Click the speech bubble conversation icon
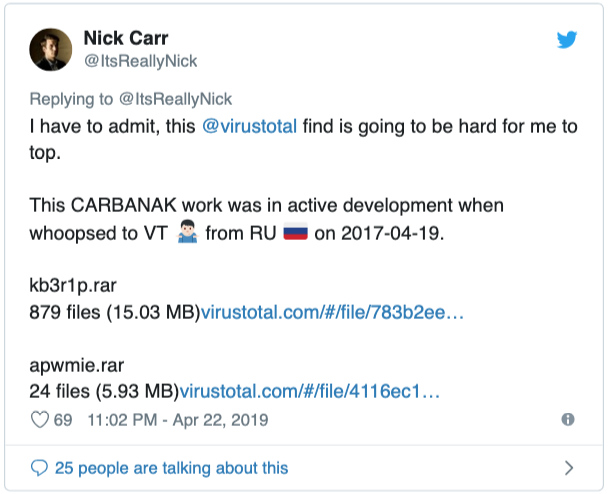Image resolution: width=608 pixels, height=494 pixels. [40, 468]
